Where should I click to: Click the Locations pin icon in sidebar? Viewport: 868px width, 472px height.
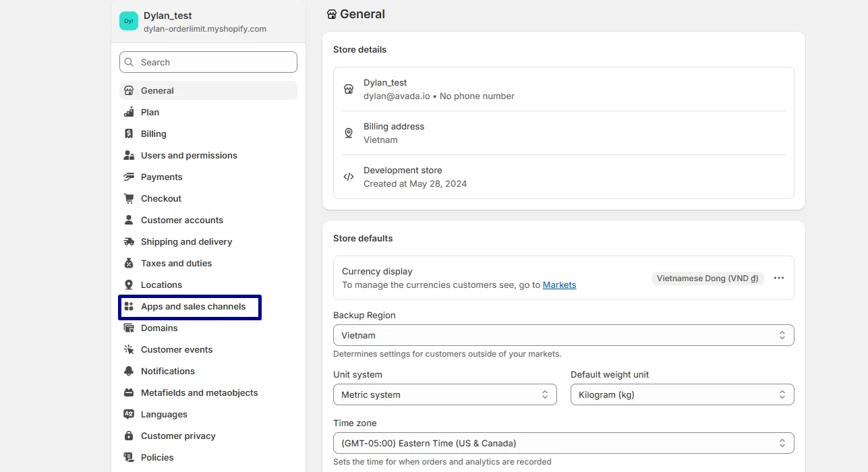[x=129, y=285]
